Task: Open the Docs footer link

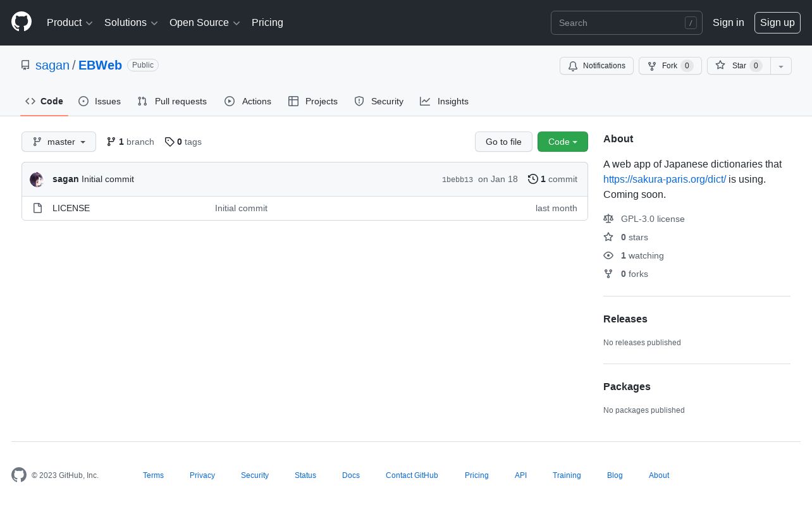Action: pos(351,475)
